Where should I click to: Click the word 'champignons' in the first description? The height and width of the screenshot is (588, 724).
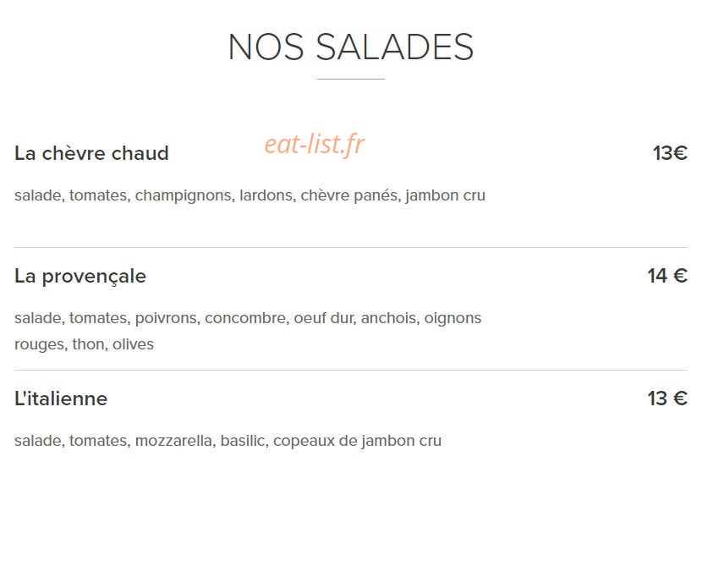pos(184,195)
